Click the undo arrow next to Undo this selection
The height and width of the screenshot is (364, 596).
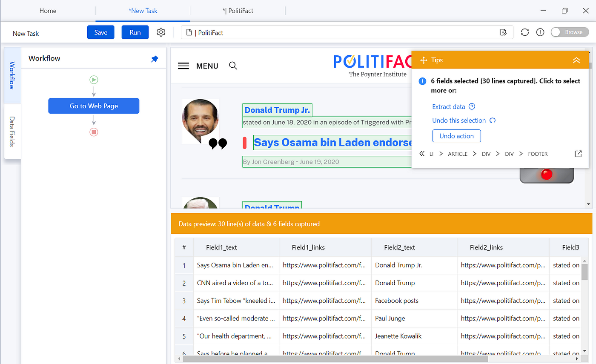[493, 120]
